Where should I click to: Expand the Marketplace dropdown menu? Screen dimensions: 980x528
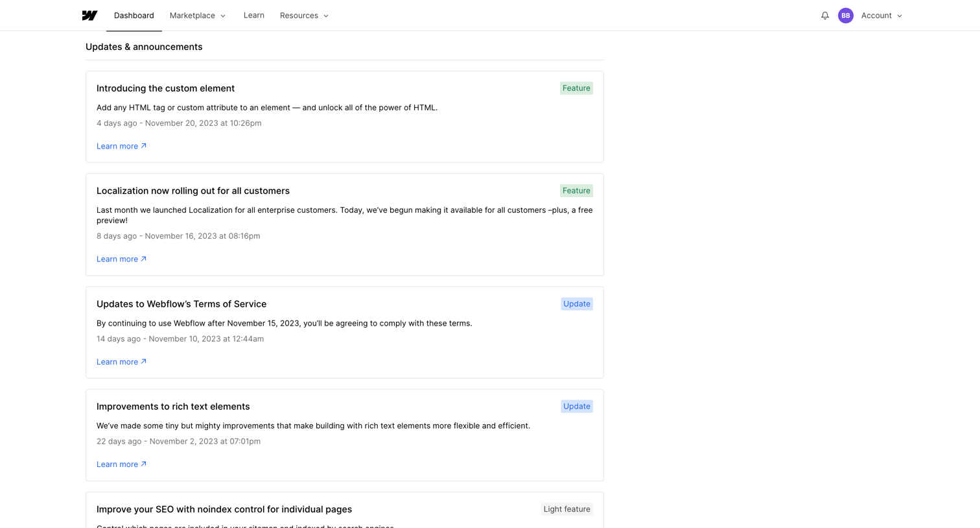pos(198,16)
